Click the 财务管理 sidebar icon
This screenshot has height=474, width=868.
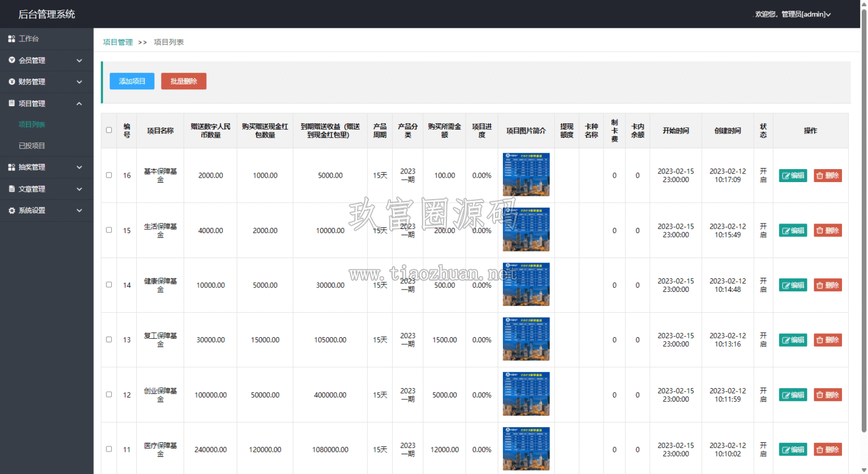pyautogui.click(x=11, y=81)
